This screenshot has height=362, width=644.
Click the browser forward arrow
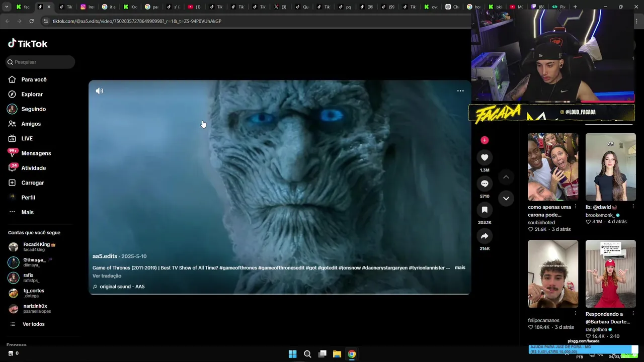(x=19, y=21)
